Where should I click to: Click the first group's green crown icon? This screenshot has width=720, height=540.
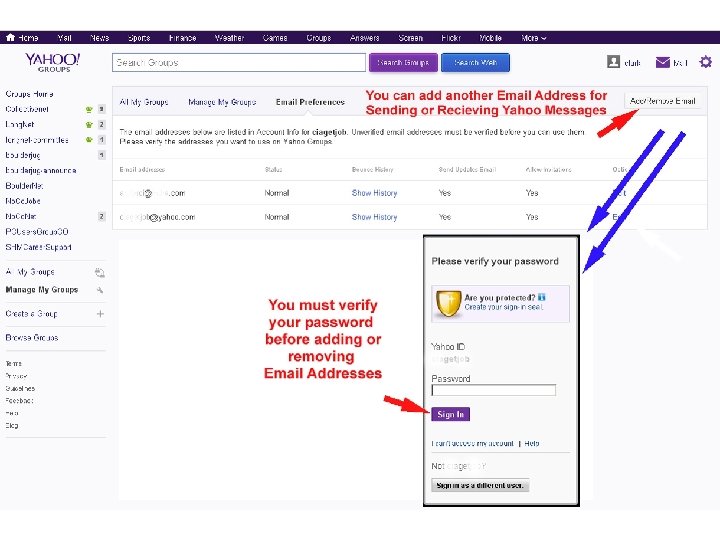click(89, 109)
